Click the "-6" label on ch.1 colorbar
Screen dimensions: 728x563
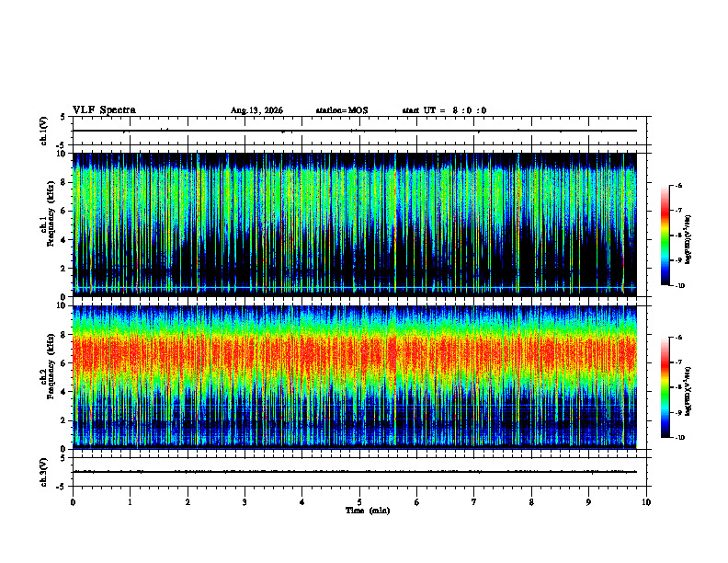coord(678,185)
